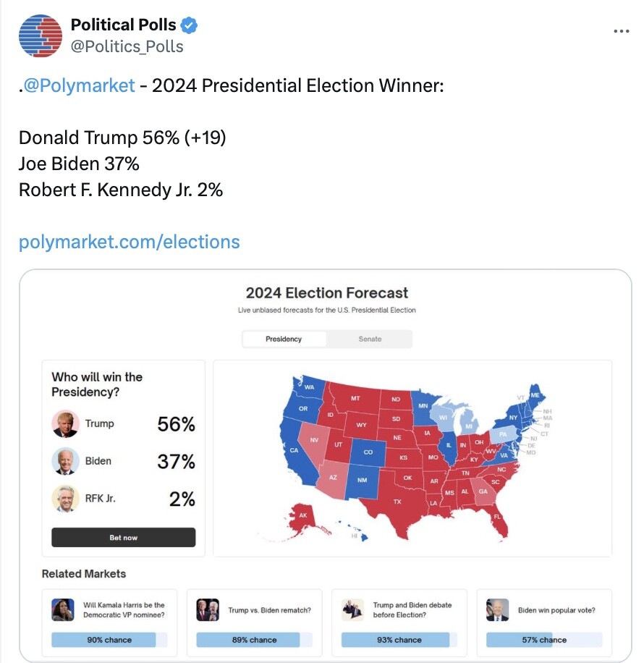Select Texas on the election map
Screen dimensions: 644x663
[397, 503]
